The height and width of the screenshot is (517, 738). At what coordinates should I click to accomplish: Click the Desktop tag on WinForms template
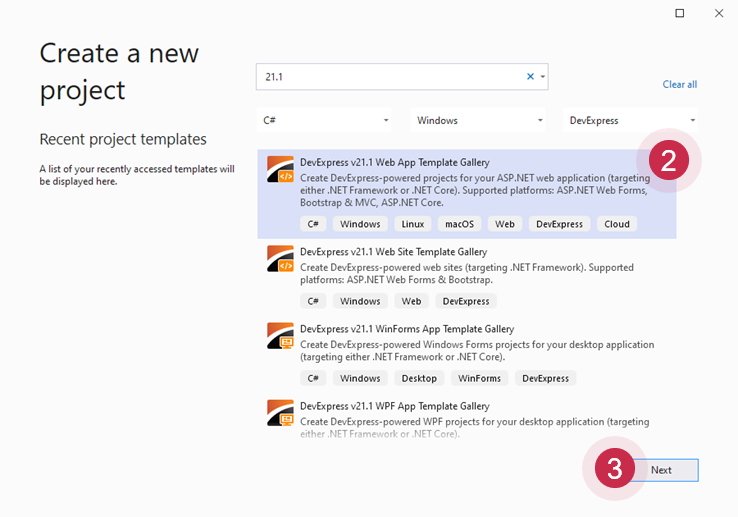coord(419,379)
